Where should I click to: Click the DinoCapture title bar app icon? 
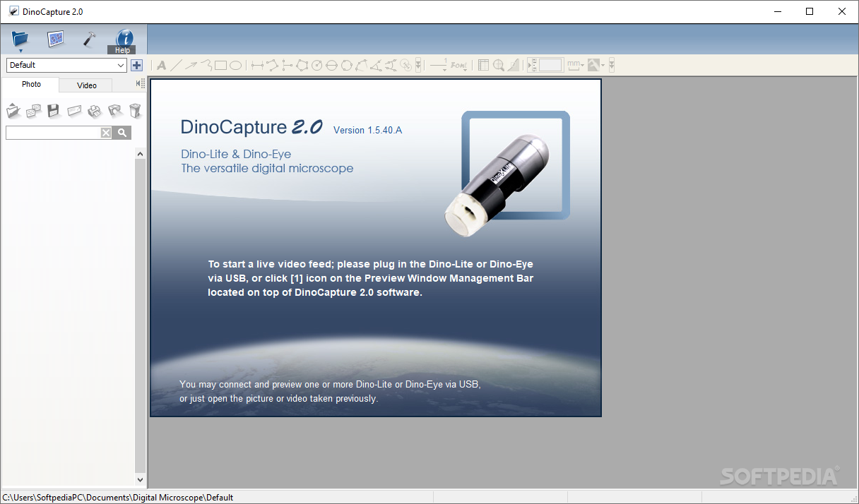(x=13, y=11)
